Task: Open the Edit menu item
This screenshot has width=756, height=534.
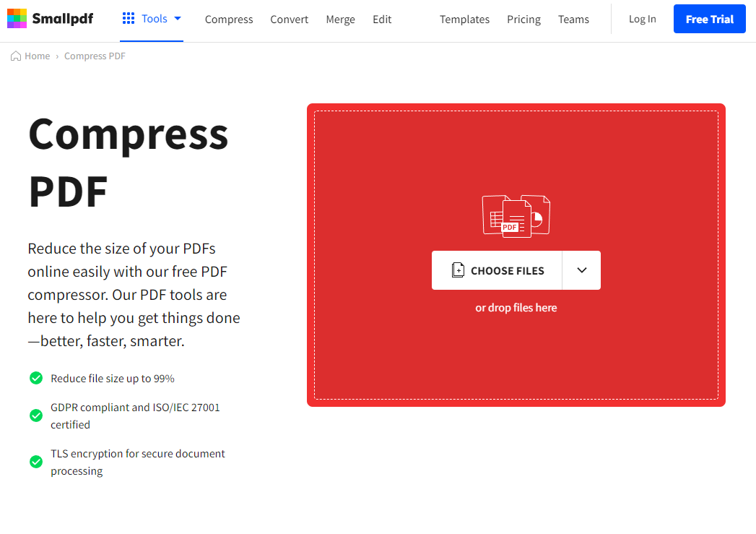Action: pyautogui.click(x=382, y=20)
